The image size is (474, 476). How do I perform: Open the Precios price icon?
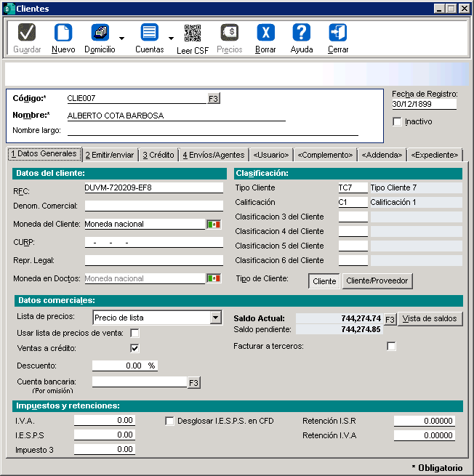point(230,32)
